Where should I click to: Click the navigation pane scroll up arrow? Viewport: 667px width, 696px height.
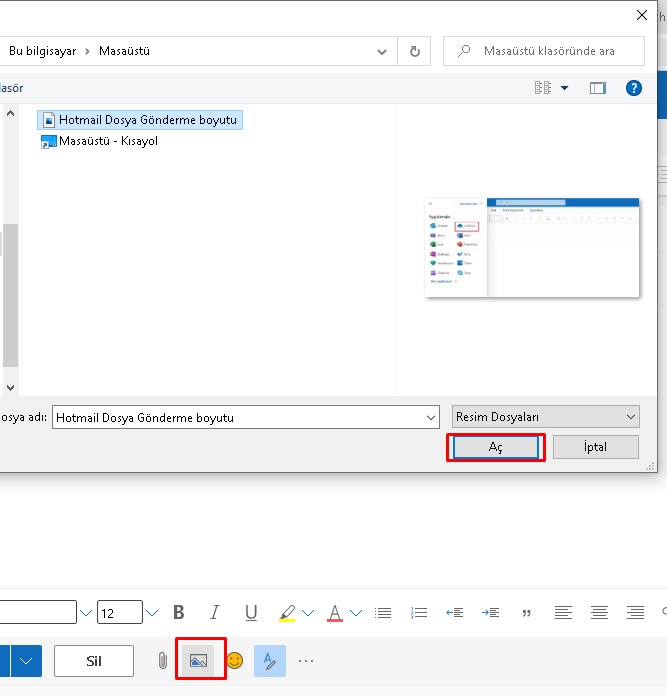(x=11, y=114)
